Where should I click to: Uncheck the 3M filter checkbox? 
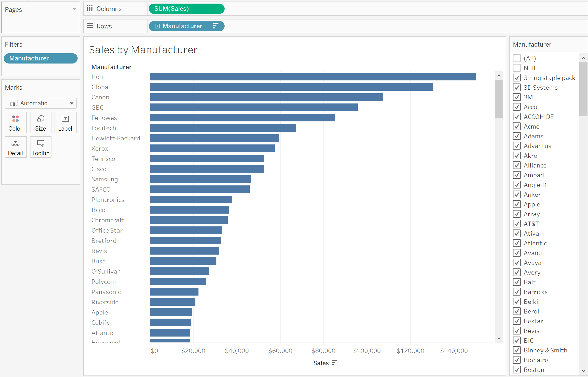517,97
